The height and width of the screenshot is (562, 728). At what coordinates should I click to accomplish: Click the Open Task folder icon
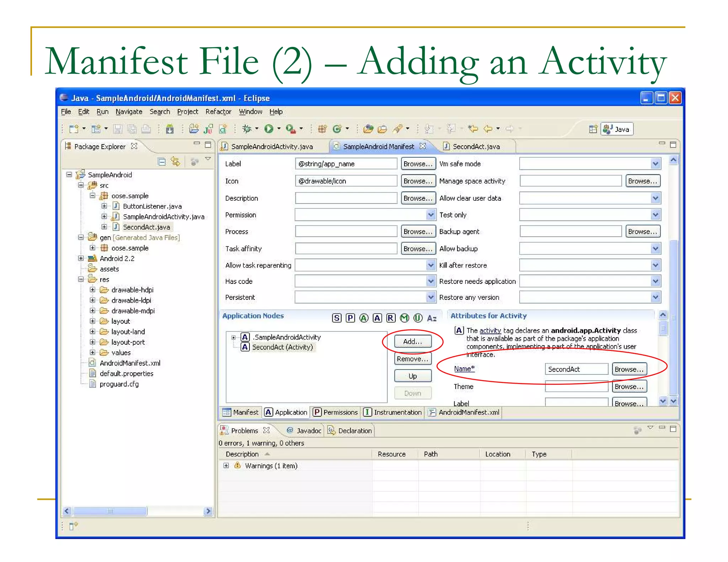382,129
